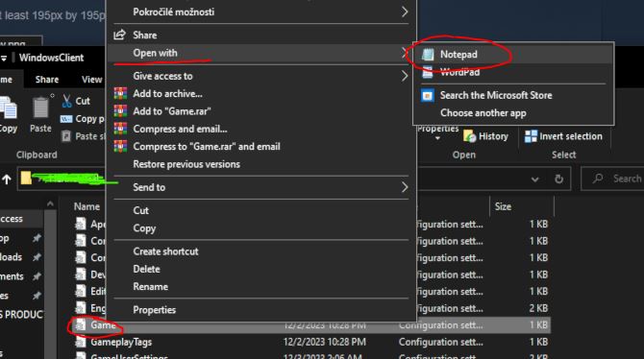Image resolution: width=644 pixels, height=359 pixels.
Task: Select the GameplayTags file
Action: click(311, 342)
